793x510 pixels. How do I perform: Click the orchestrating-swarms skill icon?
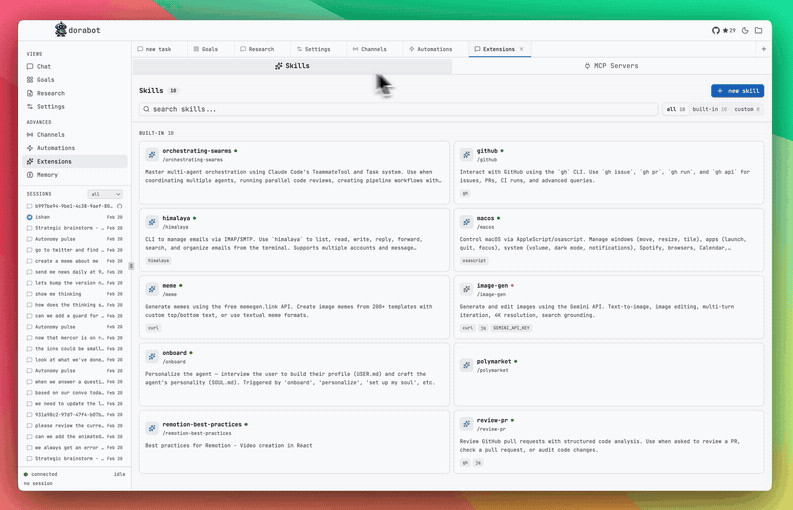pos(152,154)
